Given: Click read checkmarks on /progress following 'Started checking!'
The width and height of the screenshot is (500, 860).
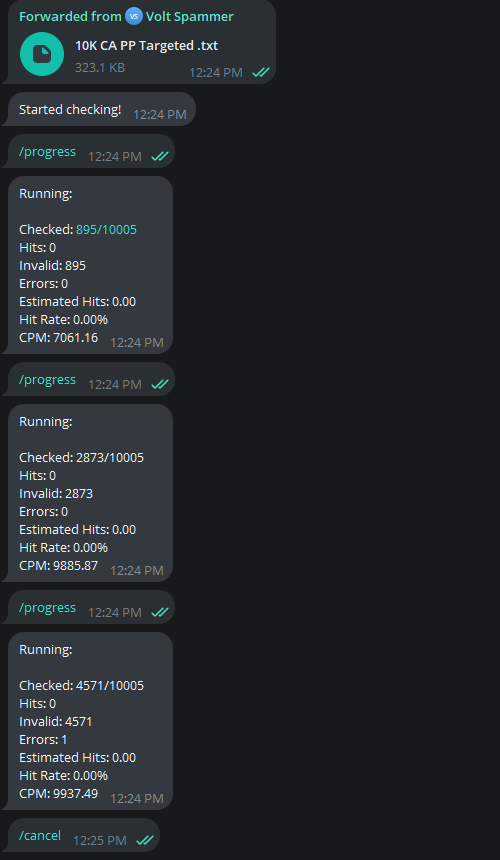Looking at the screenshot, I should (x=160, y=157).
